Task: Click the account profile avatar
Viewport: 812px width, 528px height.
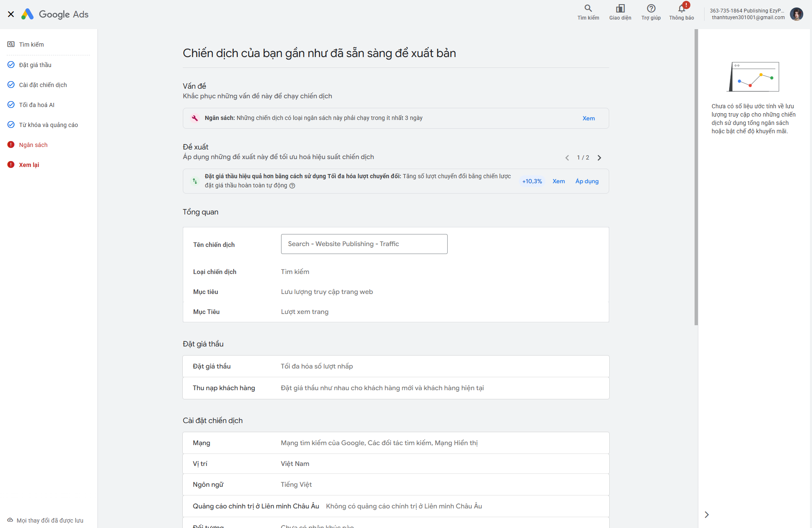Action: (x=797, y=14)
